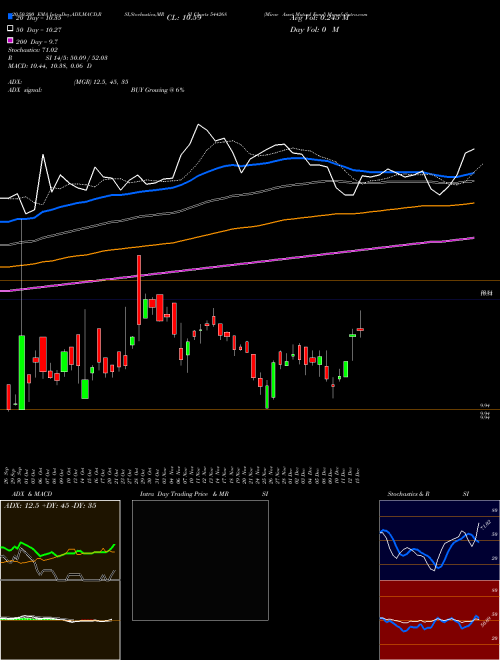Click the 'Day Vol: 0 M' label
The image size is (500, 660).
[314, 29]
